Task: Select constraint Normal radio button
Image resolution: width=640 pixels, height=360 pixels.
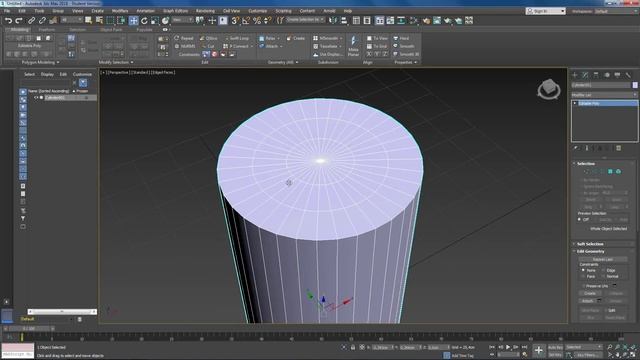Action: [603, 276]
